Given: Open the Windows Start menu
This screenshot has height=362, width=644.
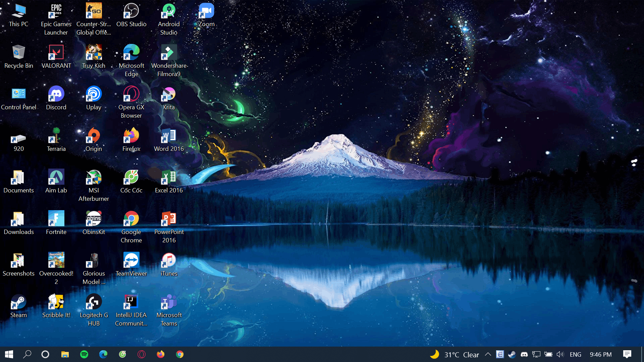Looking at the screenshot, I should tap(9, 354).
